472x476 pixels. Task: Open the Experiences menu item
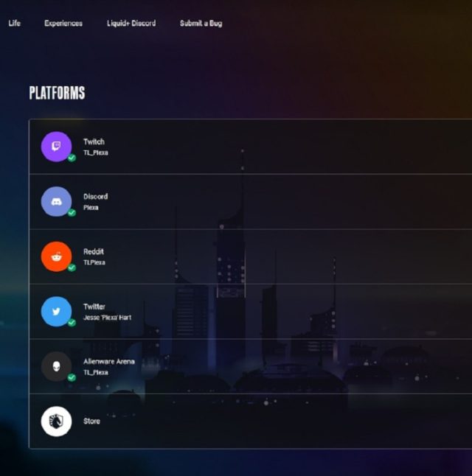point(63,24)
